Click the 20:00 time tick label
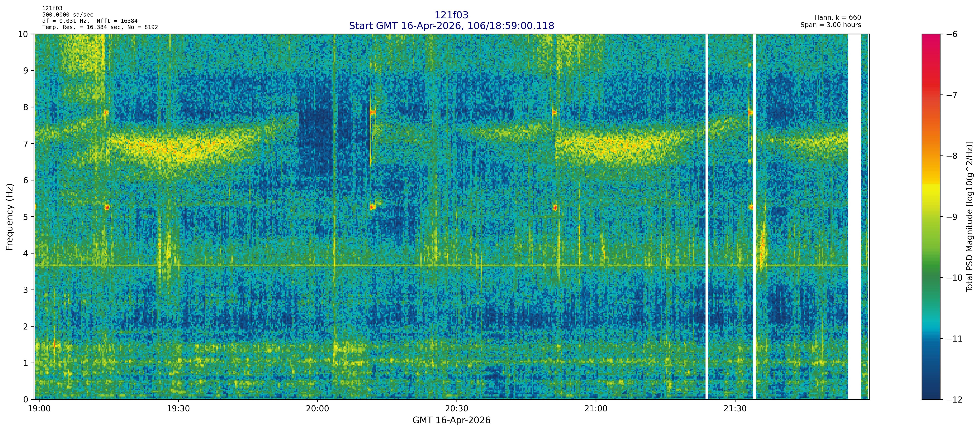This screenshot has width=980, height=431. [317, 409]
